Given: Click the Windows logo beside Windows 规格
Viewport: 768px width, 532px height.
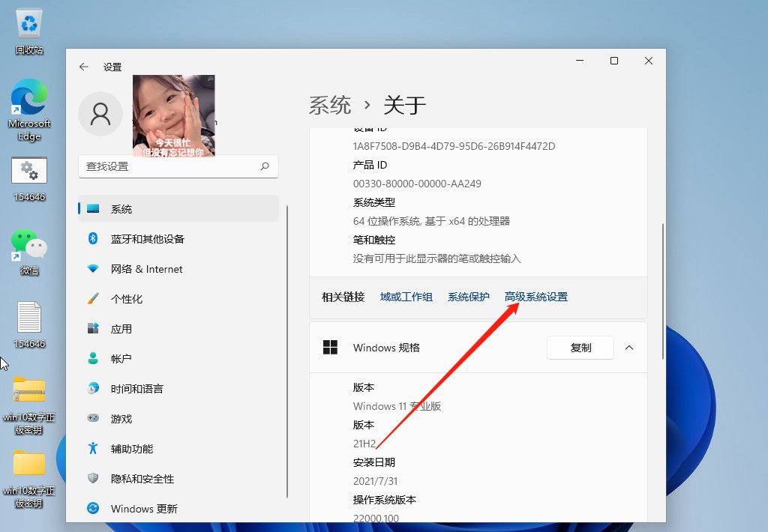Looking at the screenshot, I should click(x=330, y=348).
